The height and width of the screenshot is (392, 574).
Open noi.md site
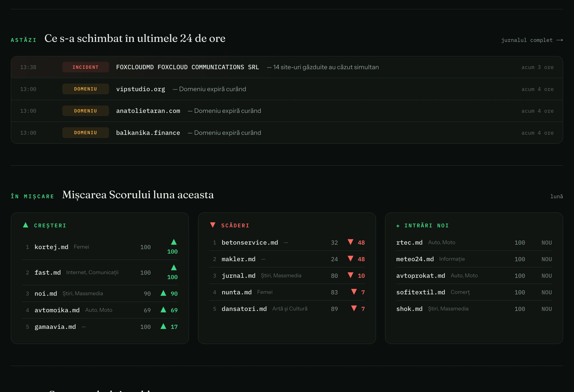pyautogui.click(x=46, y=294)
